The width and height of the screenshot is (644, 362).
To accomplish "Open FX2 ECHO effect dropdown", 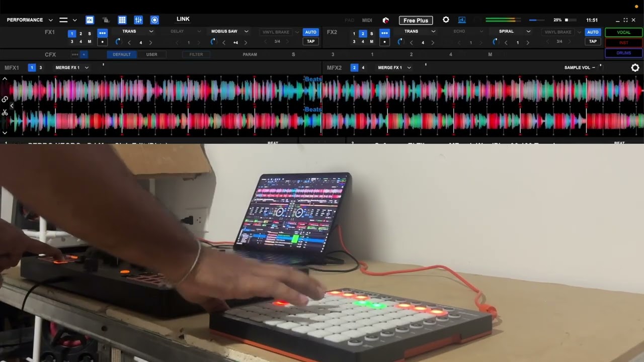I will point(481,31).
